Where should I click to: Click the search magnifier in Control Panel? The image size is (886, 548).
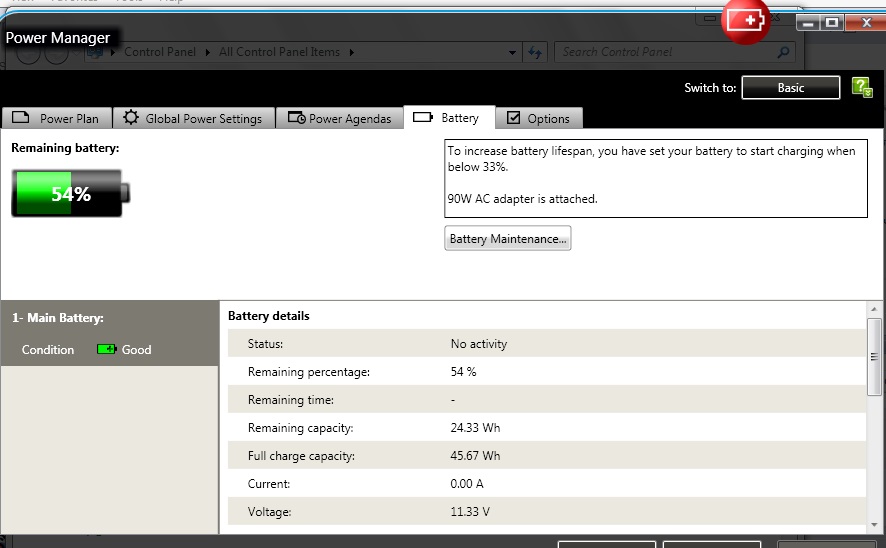pos(783,52)
